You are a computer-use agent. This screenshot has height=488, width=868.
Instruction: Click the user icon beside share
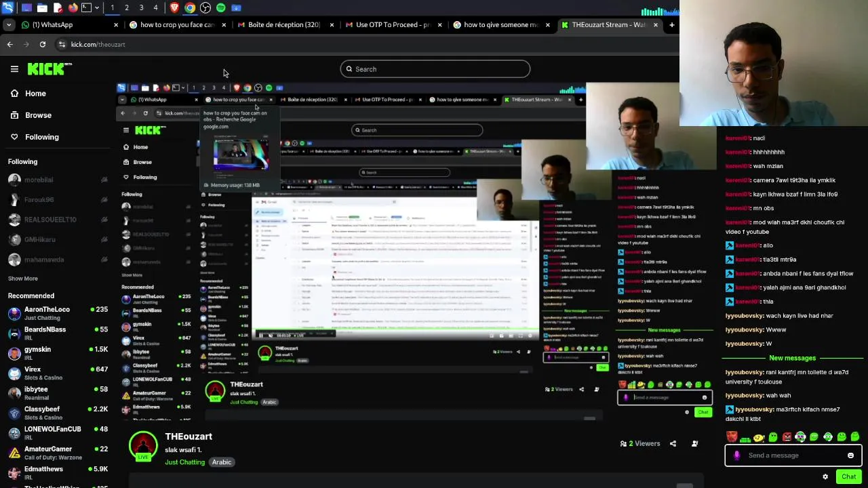click(694, 444)
